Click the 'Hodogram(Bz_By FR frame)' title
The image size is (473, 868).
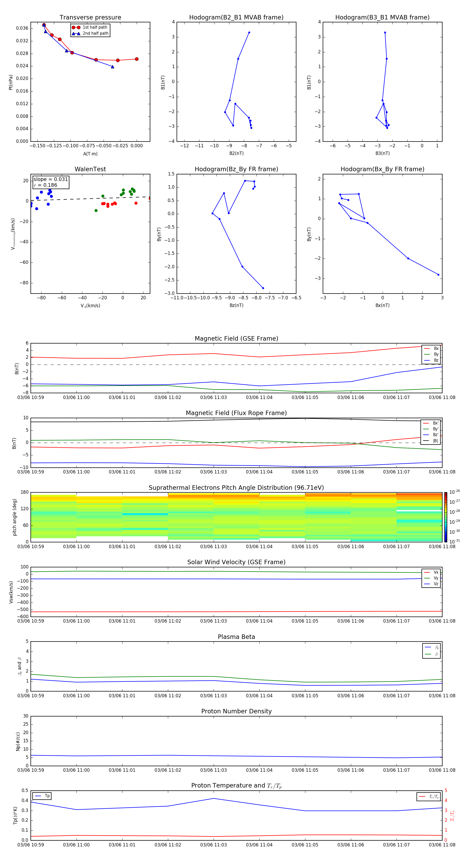[236, 169]
